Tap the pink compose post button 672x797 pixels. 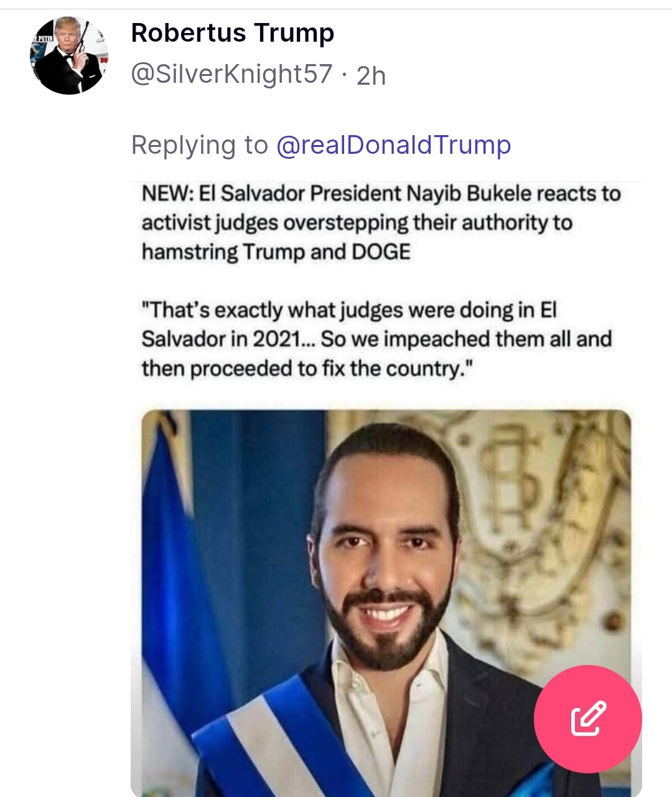[587, 719]
